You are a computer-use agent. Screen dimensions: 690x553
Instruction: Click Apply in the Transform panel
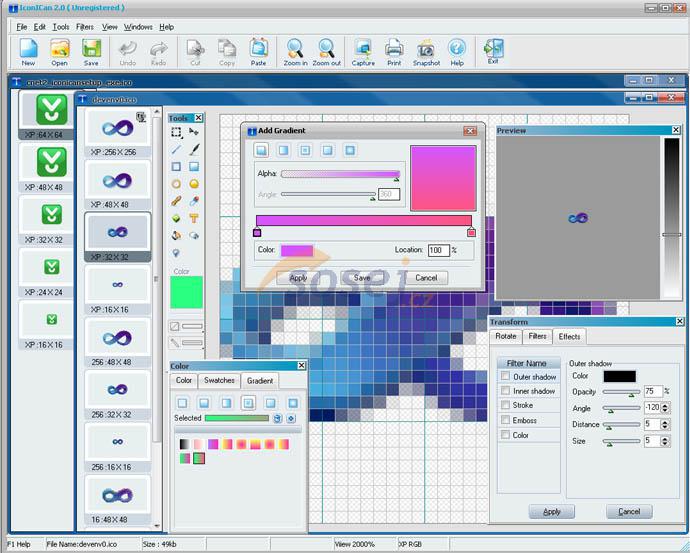click(551, 511)
